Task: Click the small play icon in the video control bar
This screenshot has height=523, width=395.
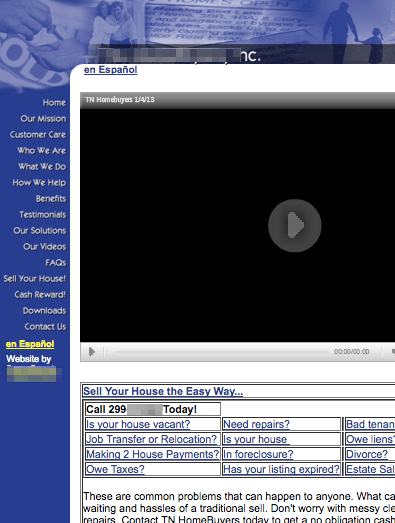Action: [92, 352]
